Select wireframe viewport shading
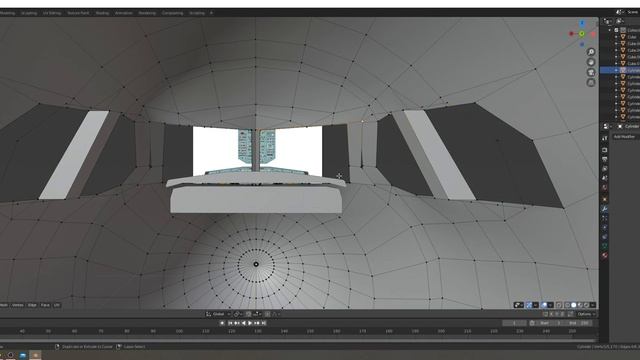 [567, 305]
